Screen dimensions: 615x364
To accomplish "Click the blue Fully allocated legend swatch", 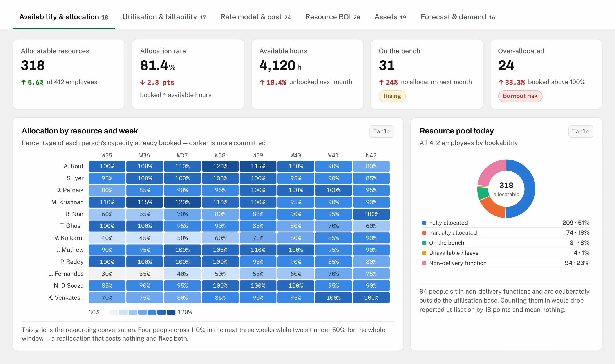I will tap(424, 223).
